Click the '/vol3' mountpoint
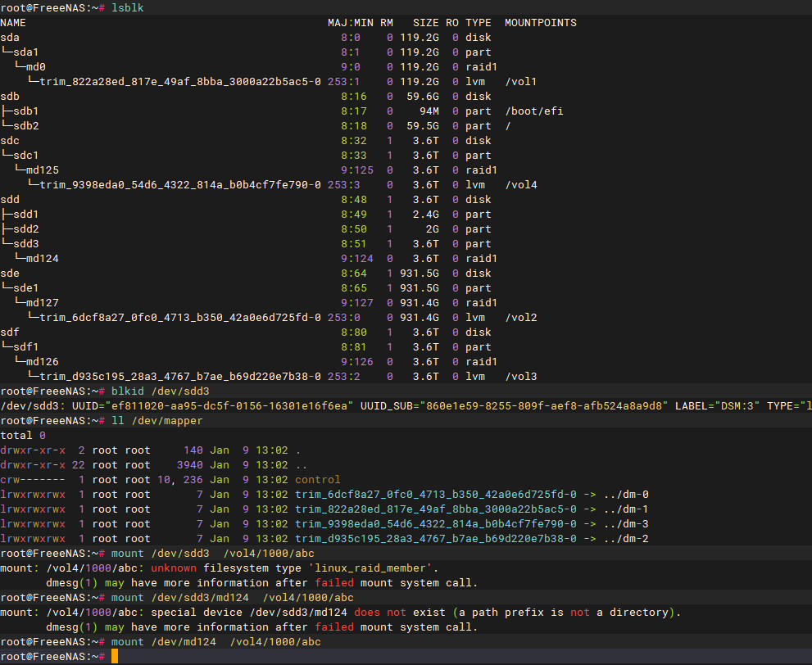The image size is (812, 665). [521, 376]
